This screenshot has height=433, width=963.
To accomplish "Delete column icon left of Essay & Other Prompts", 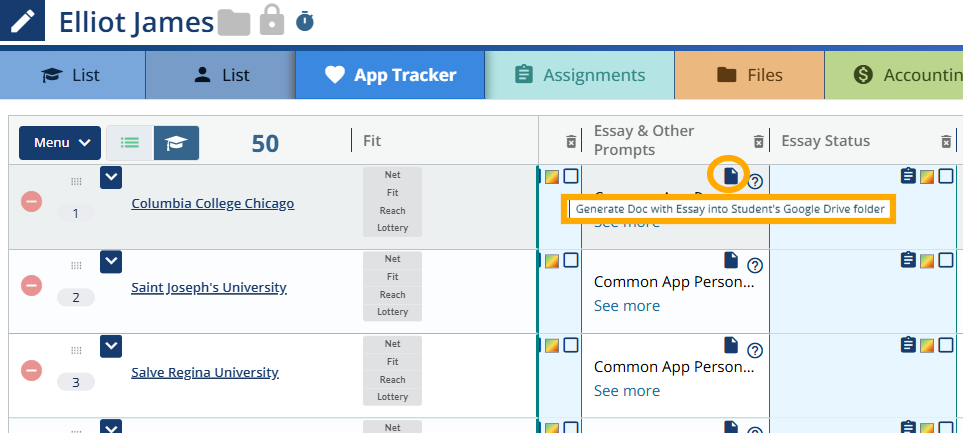I will (x=571, y=141).
